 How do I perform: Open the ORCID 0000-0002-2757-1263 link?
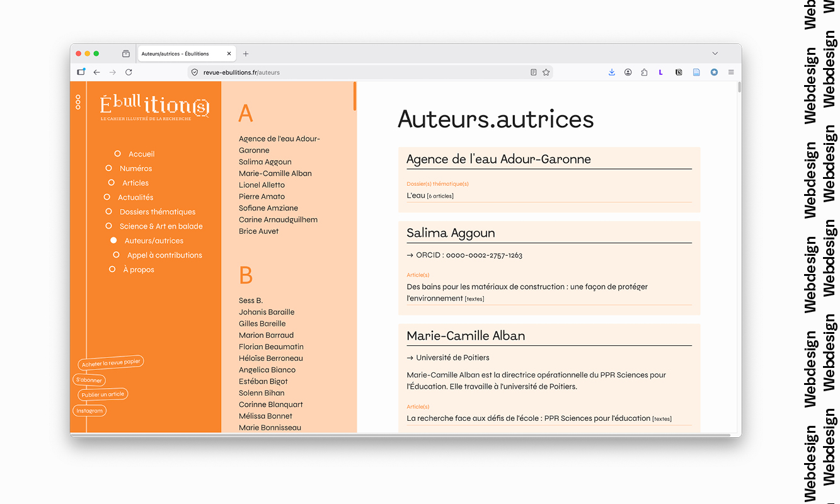(464, 255)
